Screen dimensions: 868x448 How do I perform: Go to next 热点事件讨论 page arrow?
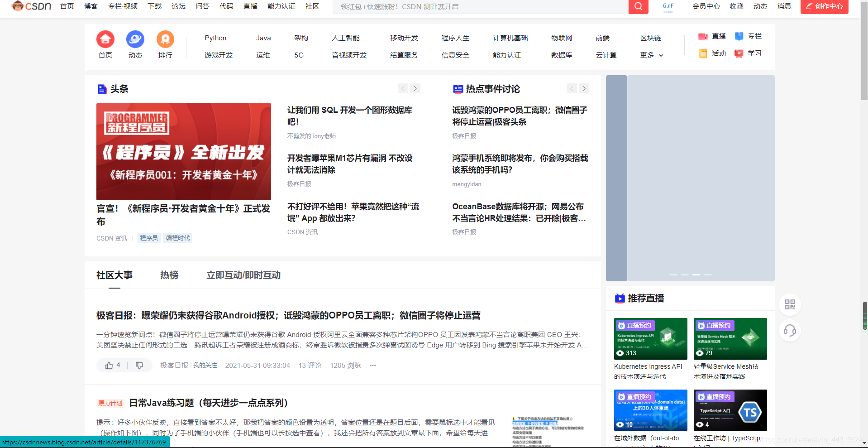click(584, 88)
